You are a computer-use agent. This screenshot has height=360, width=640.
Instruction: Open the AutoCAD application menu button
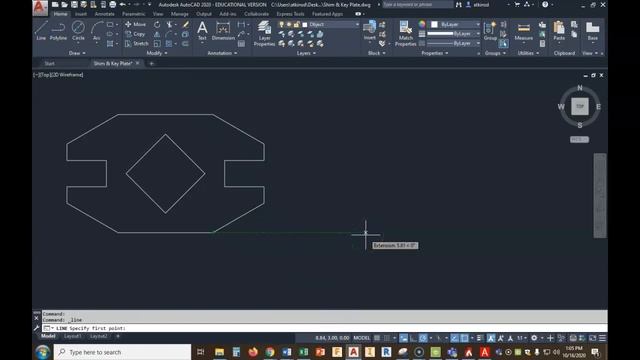click(40, 8)
